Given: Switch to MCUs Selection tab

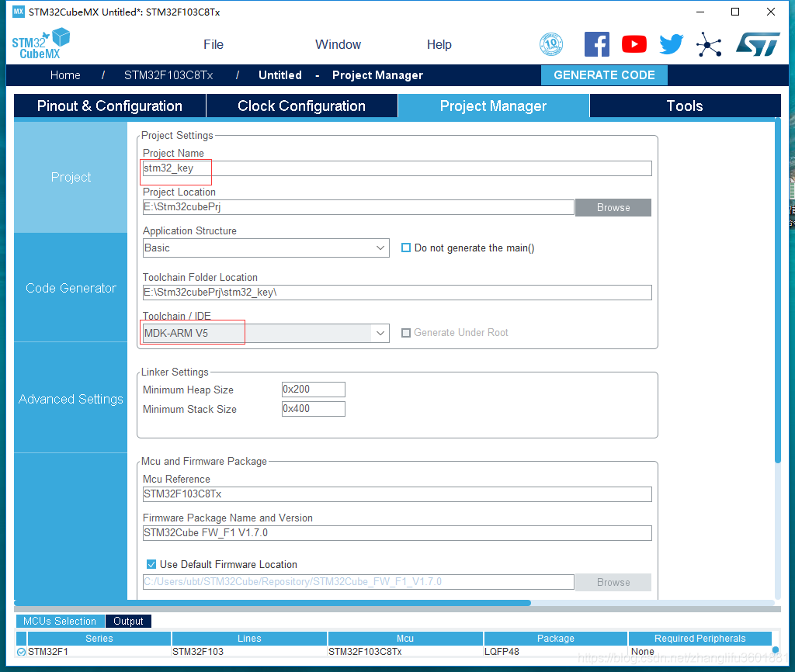Looking at the screenshot, I should coord(60,622).
